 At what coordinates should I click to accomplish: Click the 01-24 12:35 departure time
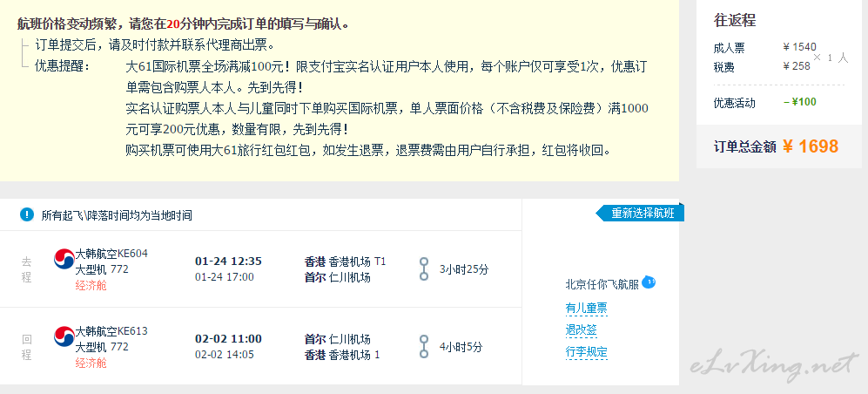(228, 261)
